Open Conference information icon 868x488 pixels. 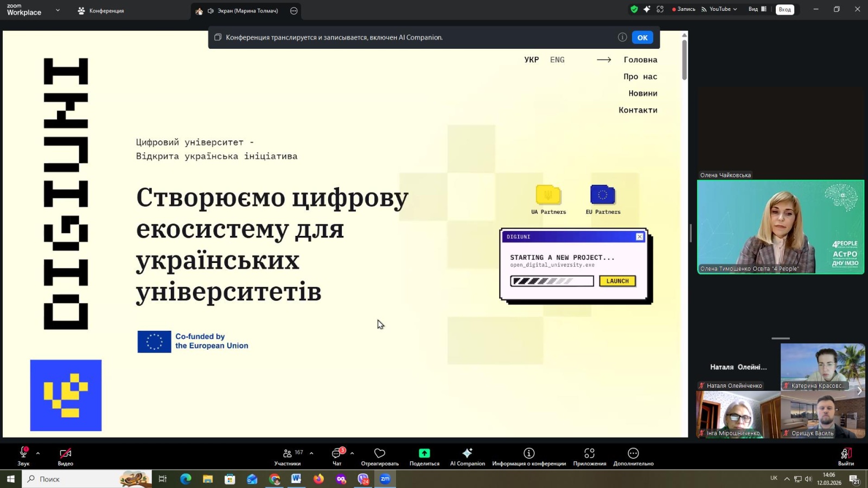pyautogui.click(x=529, y=453)
